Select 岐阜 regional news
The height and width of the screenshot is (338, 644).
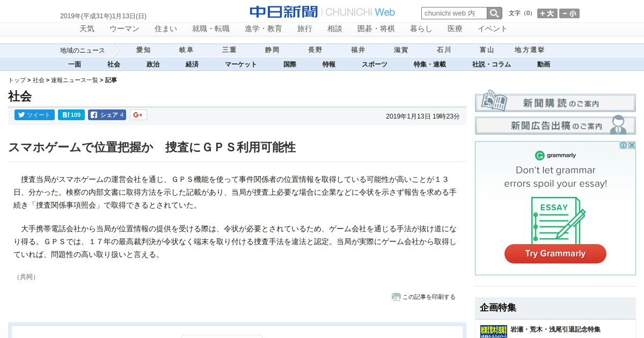[186, 50]
